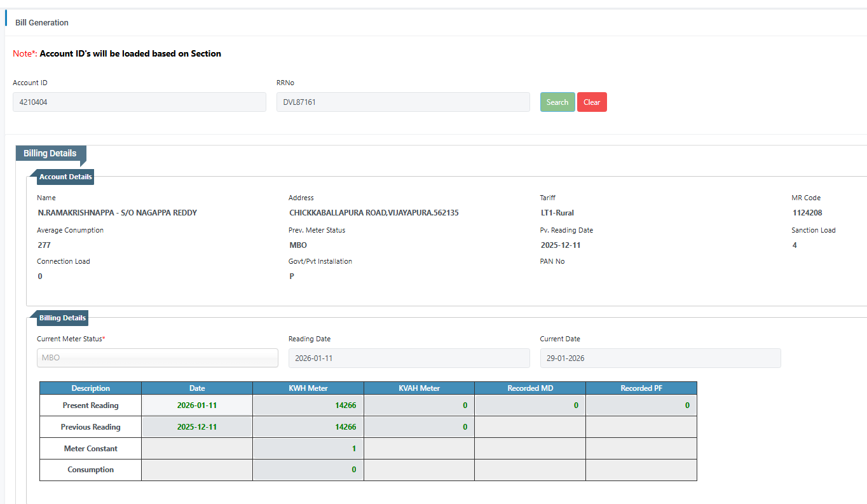Select the Current Date field

tap(660, 358)
